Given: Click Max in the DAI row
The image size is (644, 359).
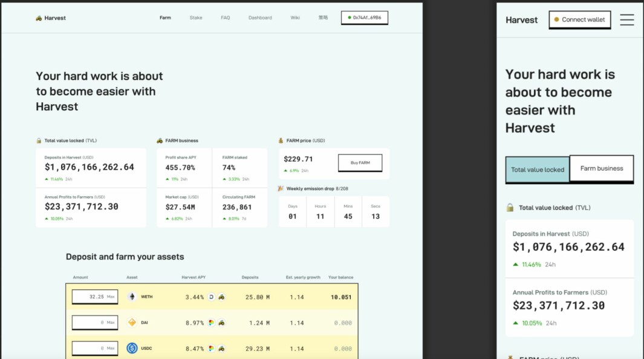Looking at the screenshot, I should tap(111, 323).
